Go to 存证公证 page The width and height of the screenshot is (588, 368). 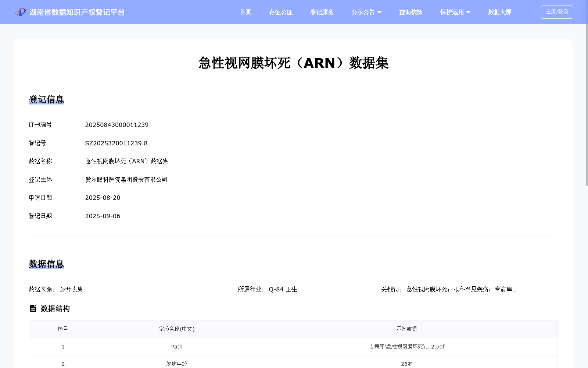[281, 12]
